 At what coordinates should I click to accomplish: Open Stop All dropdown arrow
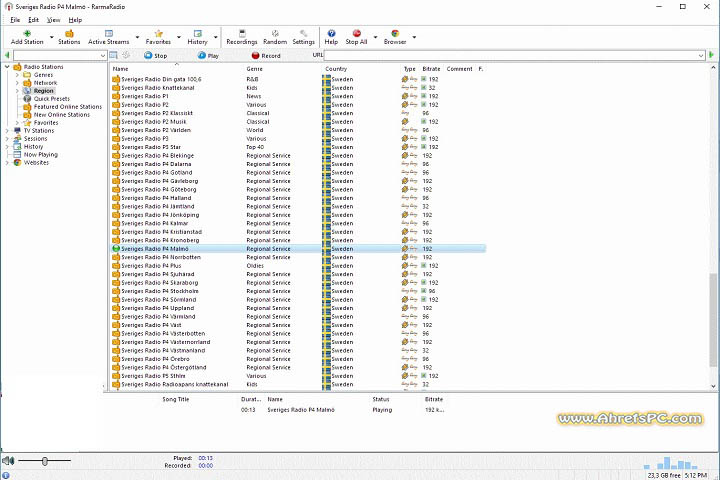[x=375, y=37]
